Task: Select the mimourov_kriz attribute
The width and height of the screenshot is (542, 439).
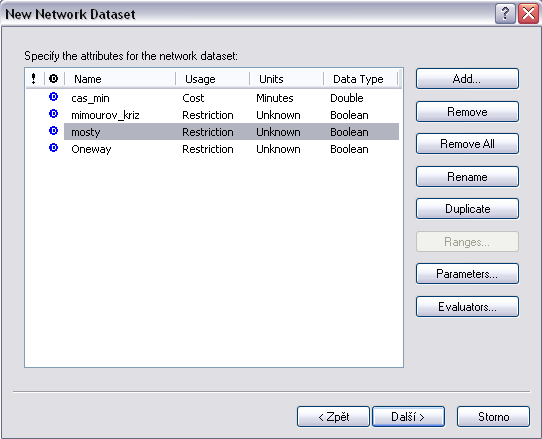Action: [231, 115]
